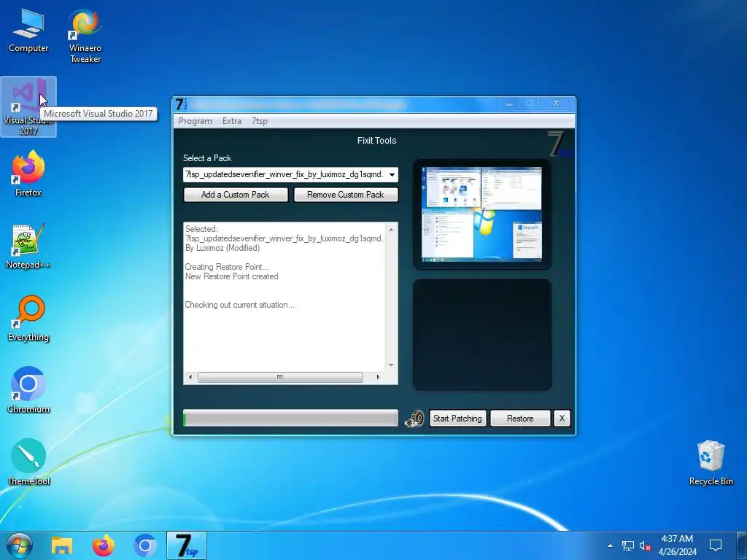Screen dimensions: 747x560
Task: Click the Restore button
Action: pos(520,418)
